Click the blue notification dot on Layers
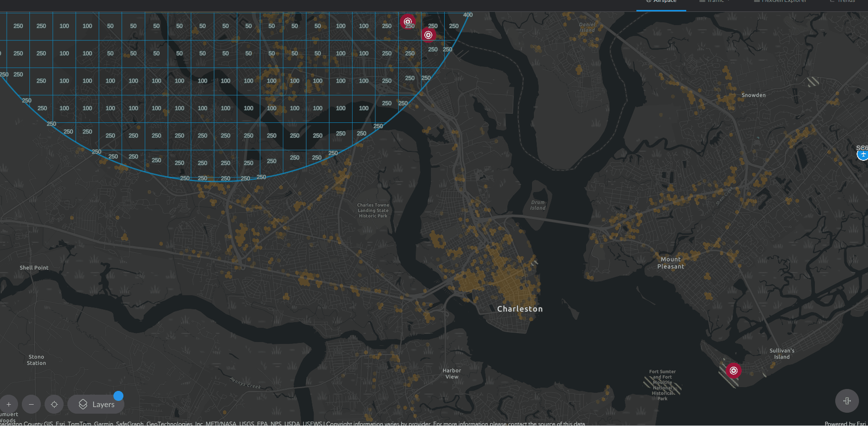 (119, 396)
